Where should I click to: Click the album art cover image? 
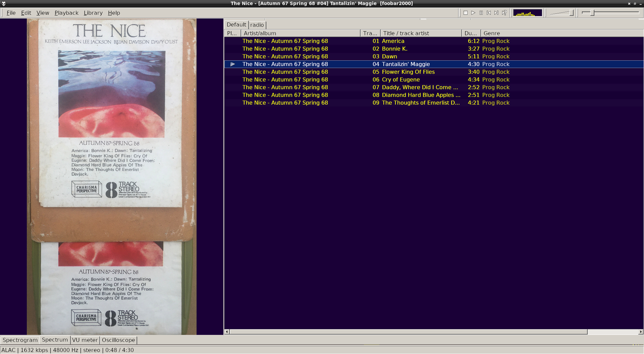pyautogui.click(x=112, y=176)
